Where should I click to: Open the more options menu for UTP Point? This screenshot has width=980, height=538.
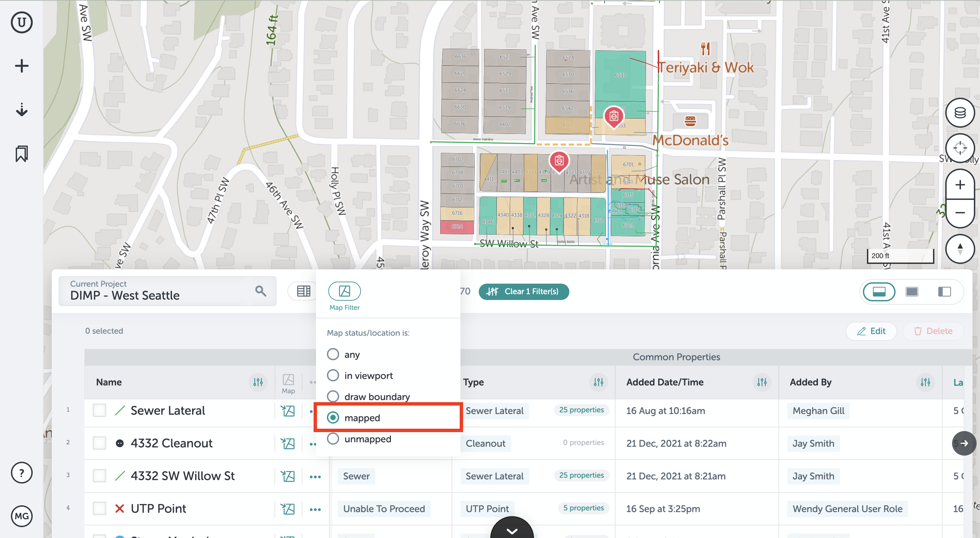315,509
